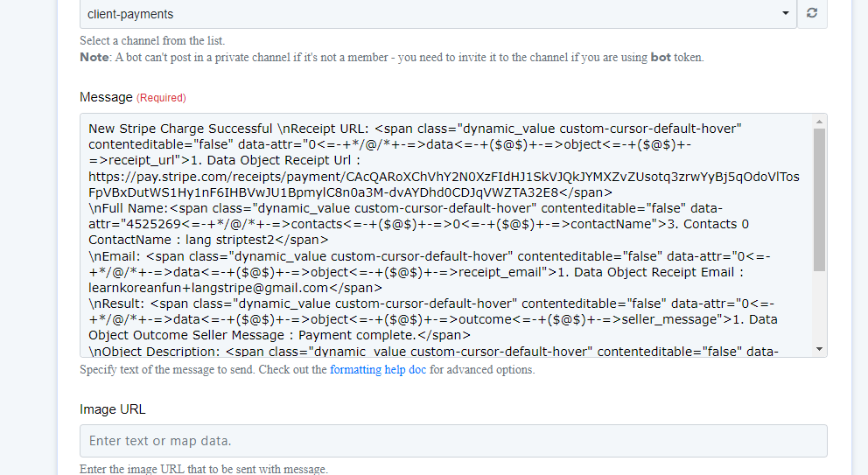Click the message box scrollbar thumb
Image resolution: width=868 pixels, height=475 pixels.
[819, 199]
